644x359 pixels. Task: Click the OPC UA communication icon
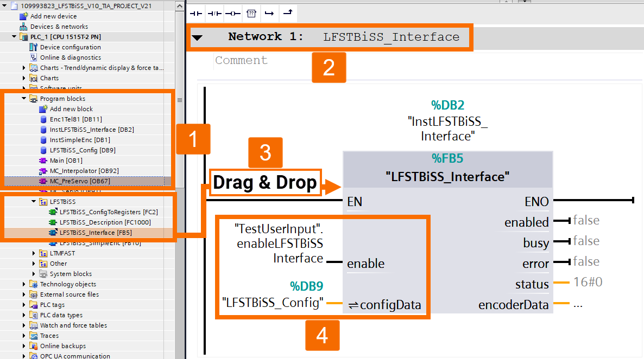click(x=34, y=356)
